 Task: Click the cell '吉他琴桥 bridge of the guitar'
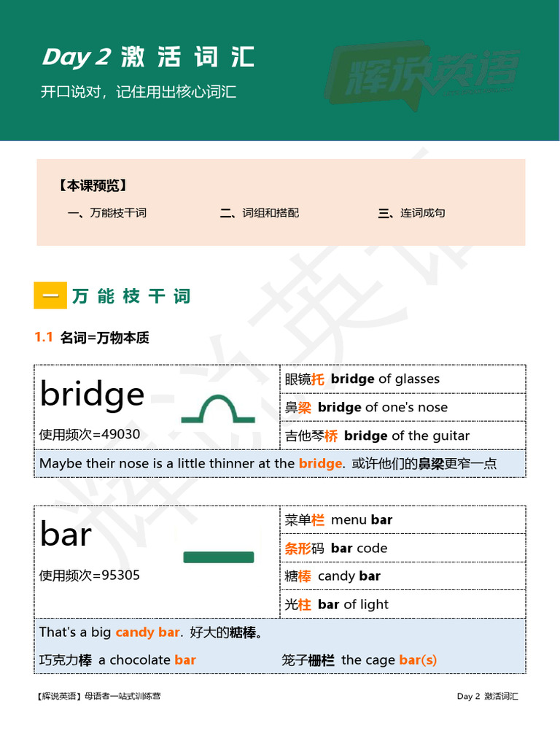pos(402,436)
